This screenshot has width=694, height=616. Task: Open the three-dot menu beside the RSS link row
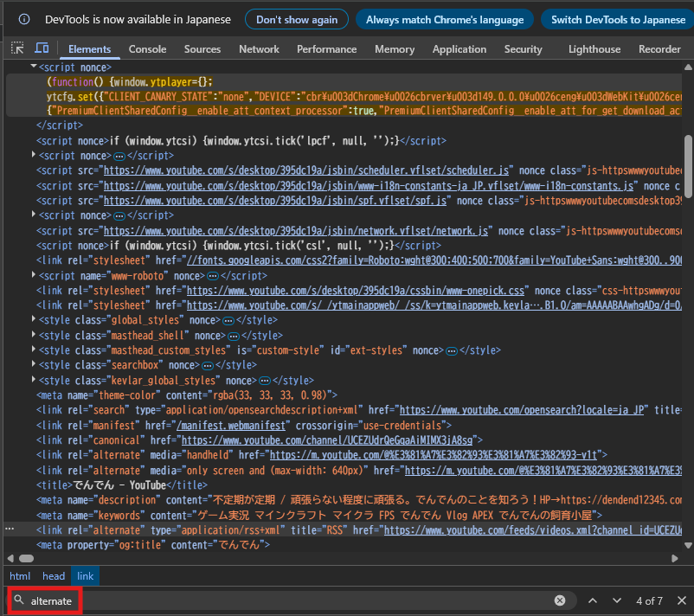(x=10, y=529)
